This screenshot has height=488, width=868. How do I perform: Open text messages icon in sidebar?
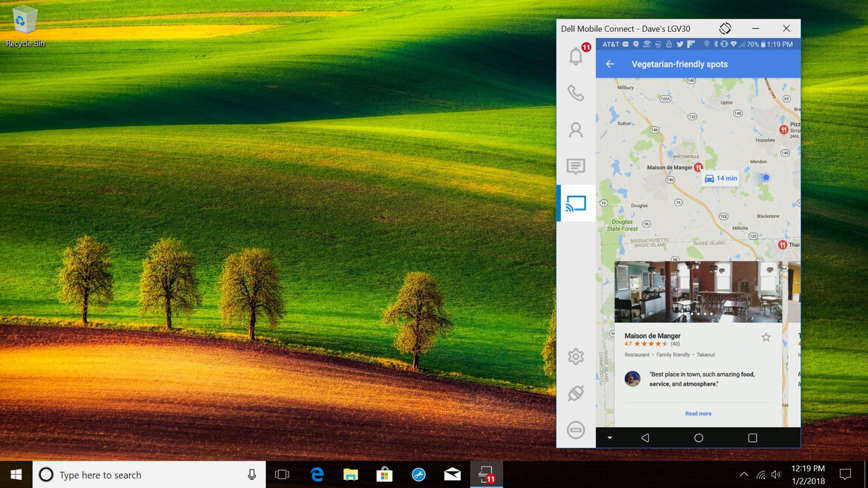tap(576, 166)
